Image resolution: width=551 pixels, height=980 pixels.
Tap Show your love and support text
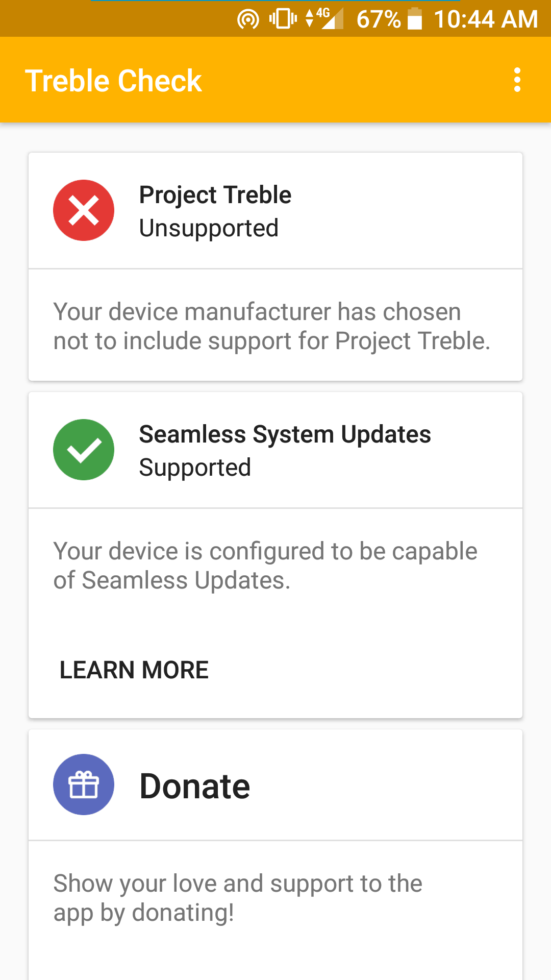(x=238, y=898)
